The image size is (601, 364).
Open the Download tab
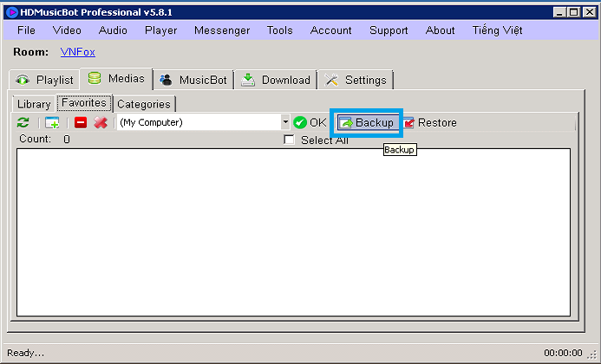pyautogui.click(x=276, y=80)
